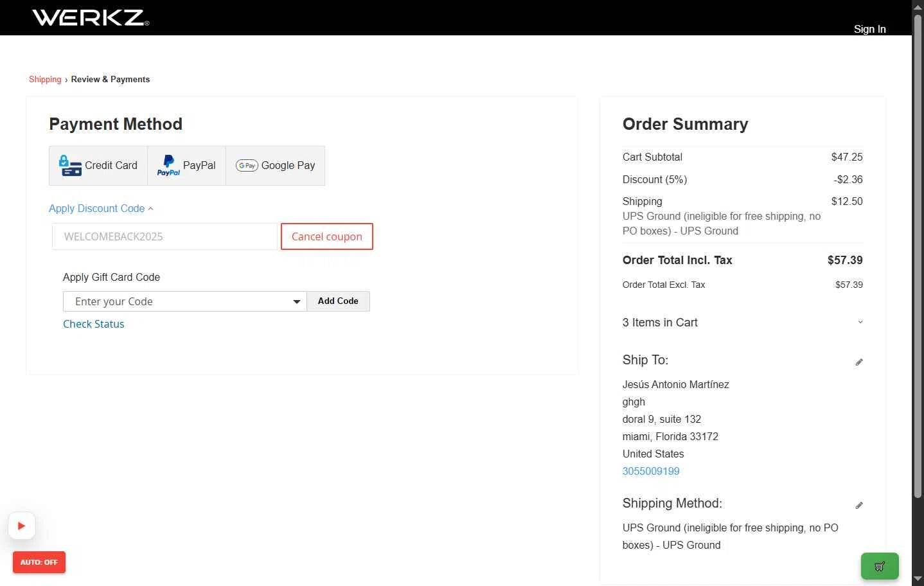Go back to Shipping breadcrumb step
Viewport: 924px width, 586px height.
[45, 80]
